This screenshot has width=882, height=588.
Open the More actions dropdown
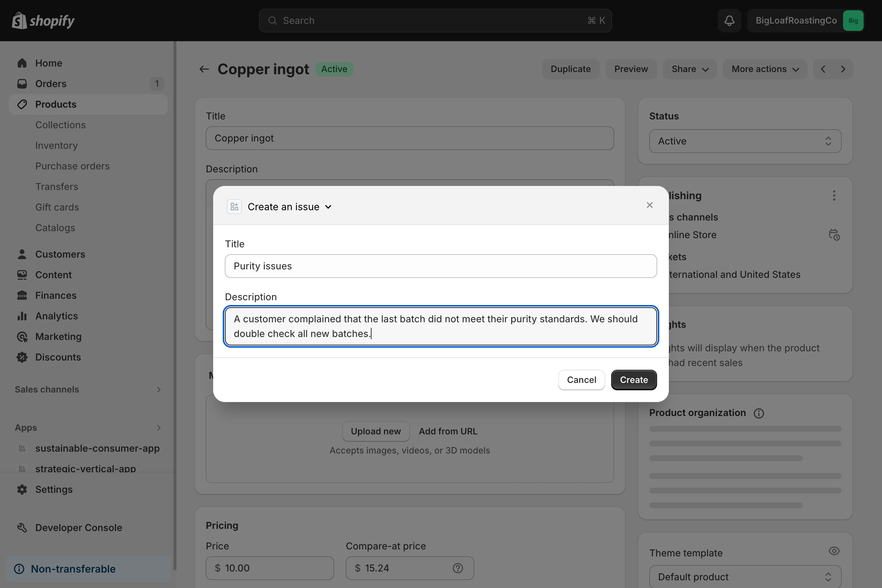click(x=765, y=69)
